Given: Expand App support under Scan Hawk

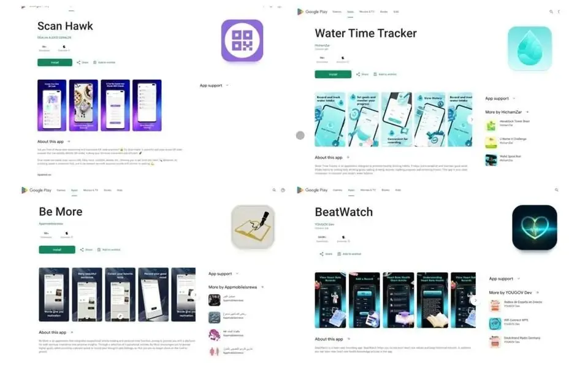Looking at the screenshot, I should 214,85.
